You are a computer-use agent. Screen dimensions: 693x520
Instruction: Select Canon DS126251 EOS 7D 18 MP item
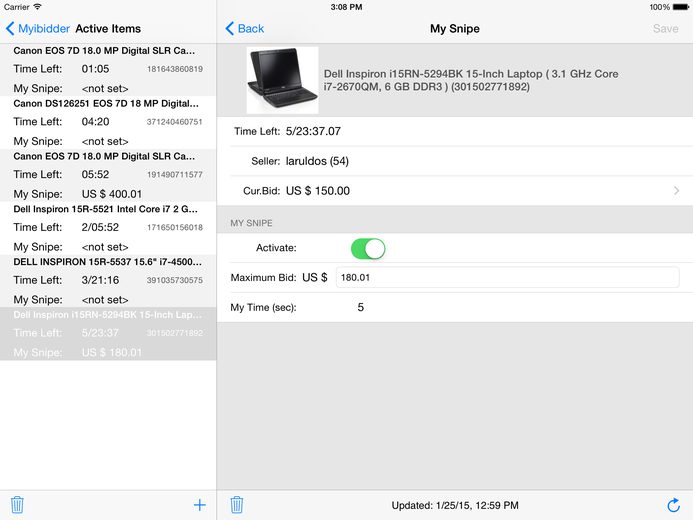(108, 122)
